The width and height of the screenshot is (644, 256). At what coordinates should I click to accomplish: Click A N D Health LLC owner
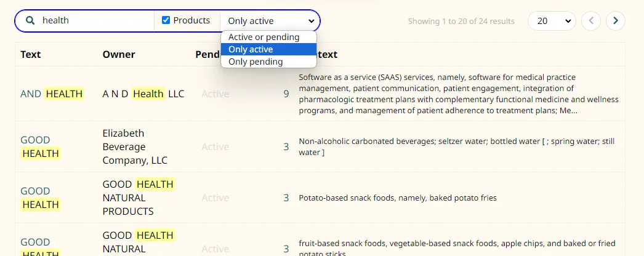click(143, 94)
